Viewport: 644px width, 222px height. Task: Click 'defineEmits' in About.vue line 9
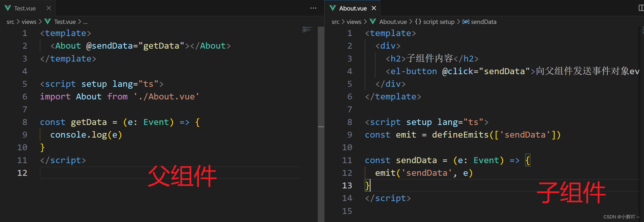click(x=460, y=135)
